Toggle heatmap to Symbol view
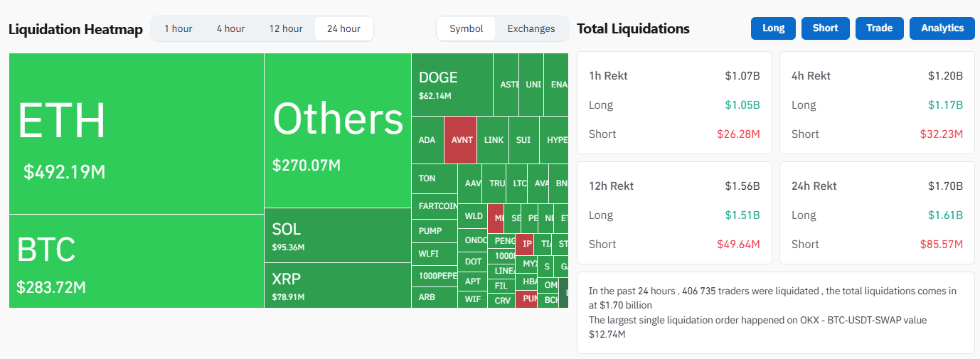Screen dimensions: 980x359 click(467, 28)
